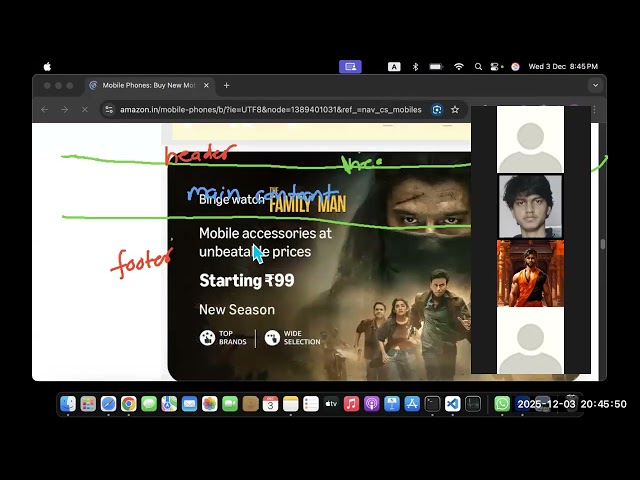Stop loading the page
The image size is (640, 480).
coord(84,109)
